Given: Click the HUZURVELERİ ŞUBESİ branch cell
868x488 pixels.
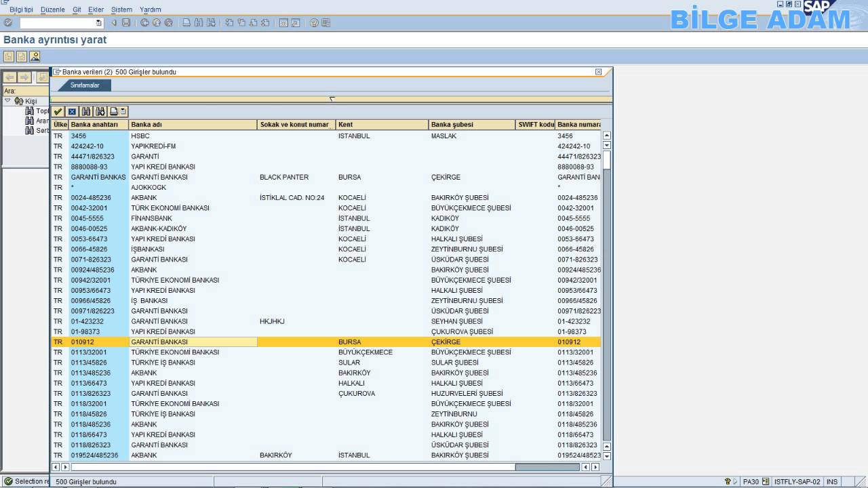Looking at the screenshot, I should (x=472, y=393).
